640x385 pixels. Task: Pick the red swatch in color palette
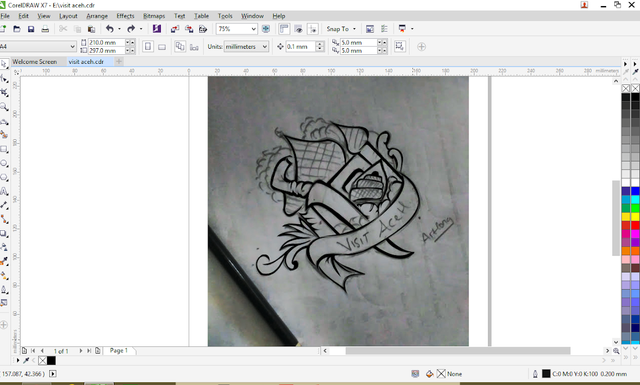626,225
